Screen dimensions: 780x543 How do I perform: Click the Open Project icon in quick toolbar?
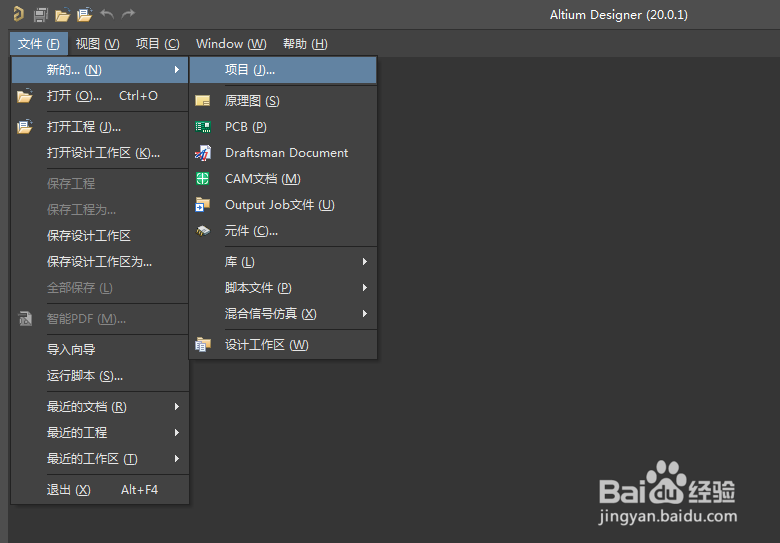click(85, 15)
